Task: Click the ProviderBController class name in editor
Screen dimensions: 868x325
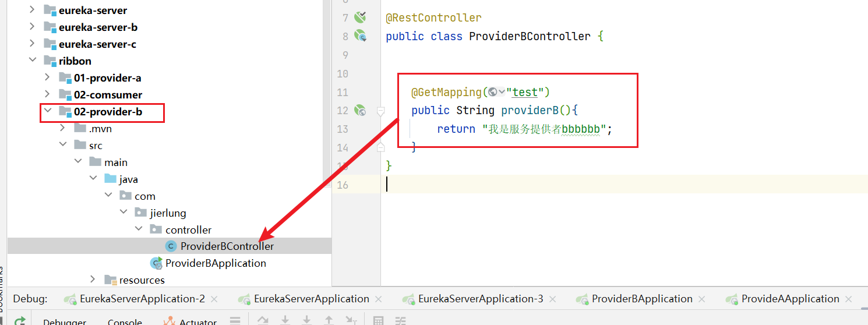Action: (x=530, y=36)
